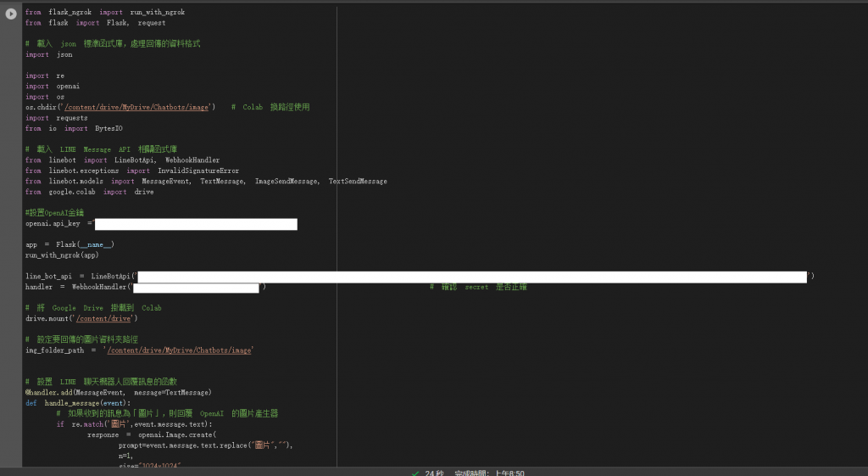Click the green 'secret' comment after WebhookHandler

[478, 287]
